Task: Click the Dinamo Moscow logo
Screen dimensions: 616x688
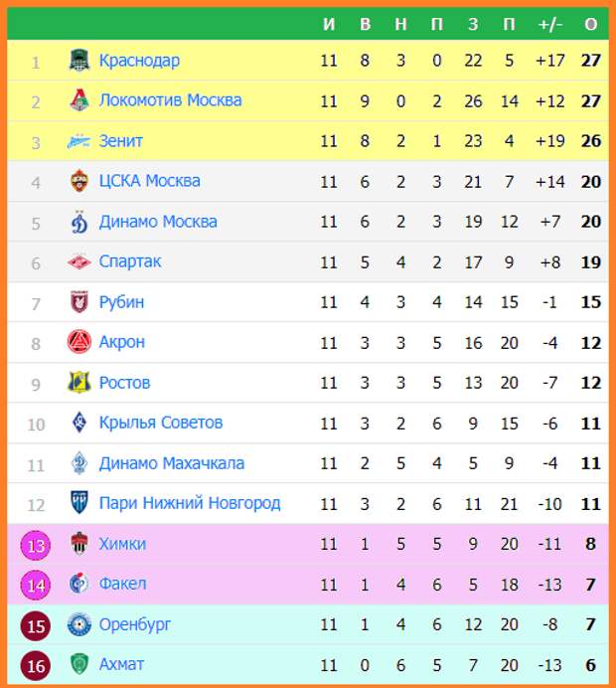Action: [x=79, y=222]
